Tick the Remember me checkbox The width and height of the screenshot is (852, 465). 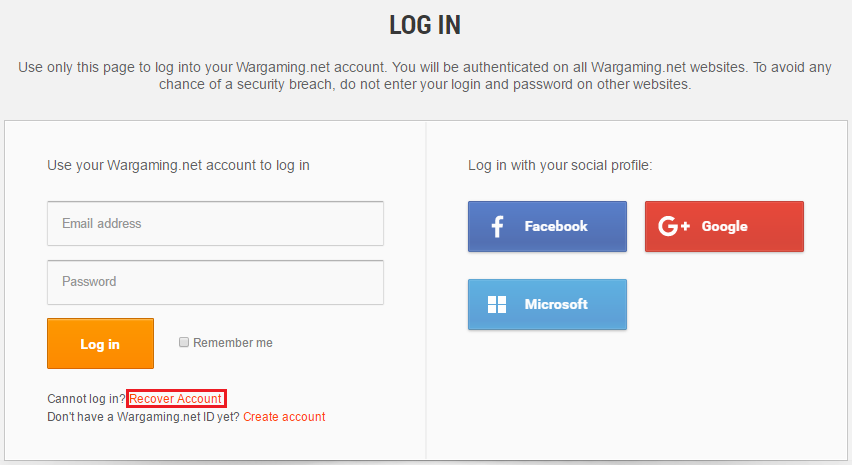(184, 342)
